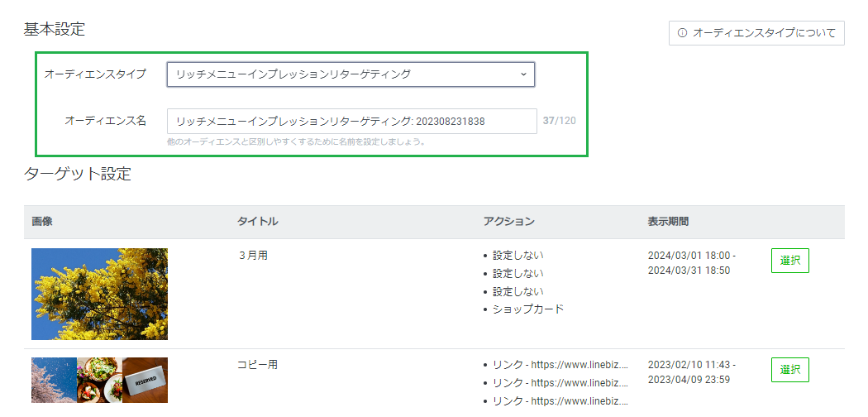Click the ショップカード action item
Image resolution: width=868 pixels, height=417 pixels.
coord(527,309)
